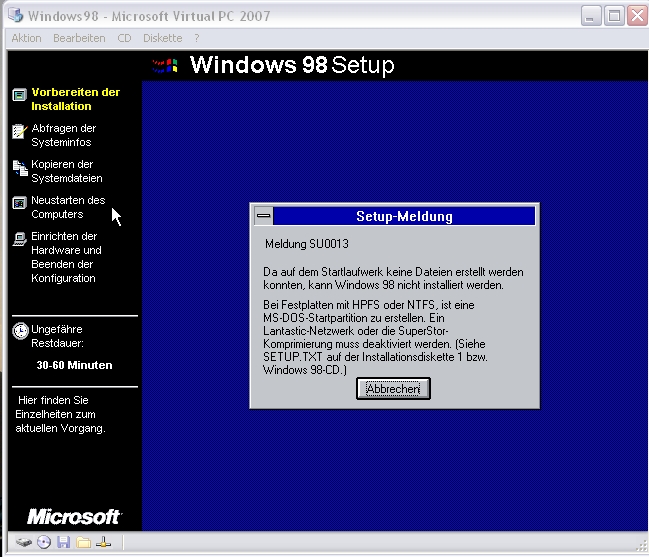Open the ? help menu
The image size is (649, 557).
197,38
